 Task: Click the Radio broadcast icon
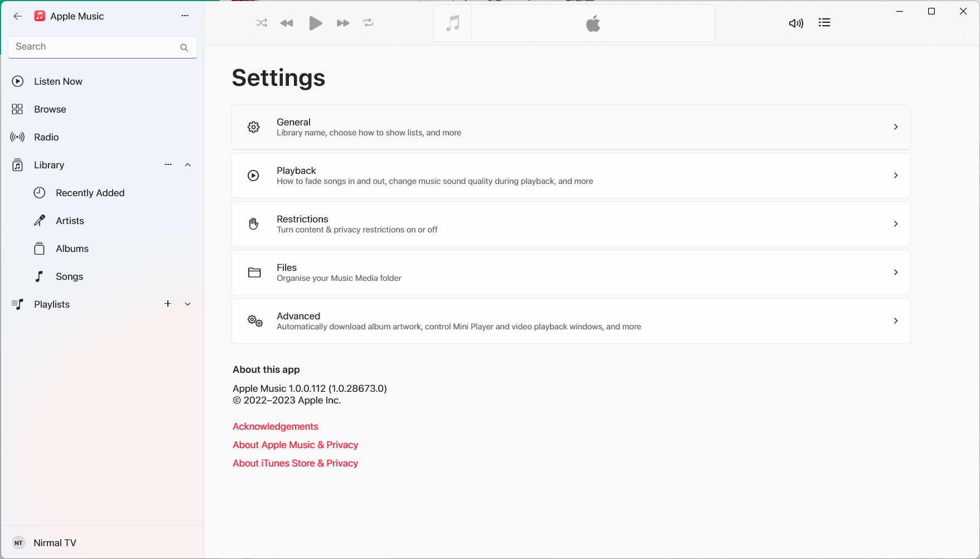point(17,137)
